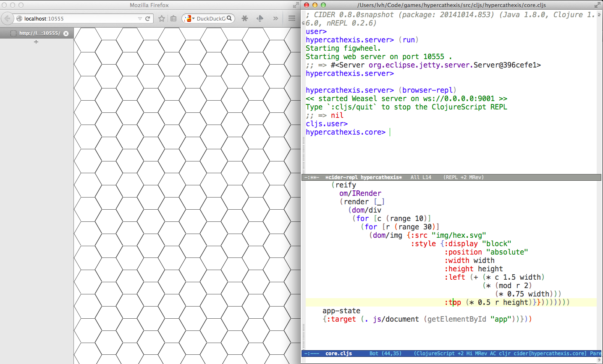Click the om/IRender symbol
This screenshot has height=364, width=603.
pos(360,193)
